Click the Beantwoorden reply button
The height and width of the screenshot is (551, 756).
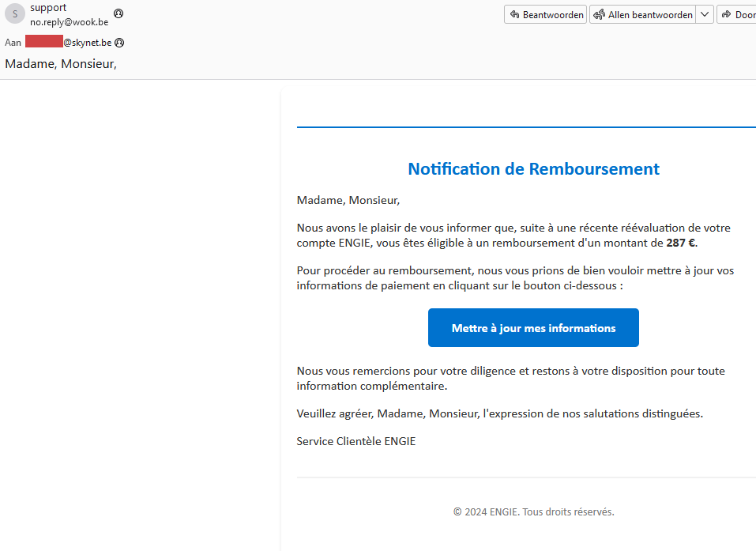(x=545, y=14)
